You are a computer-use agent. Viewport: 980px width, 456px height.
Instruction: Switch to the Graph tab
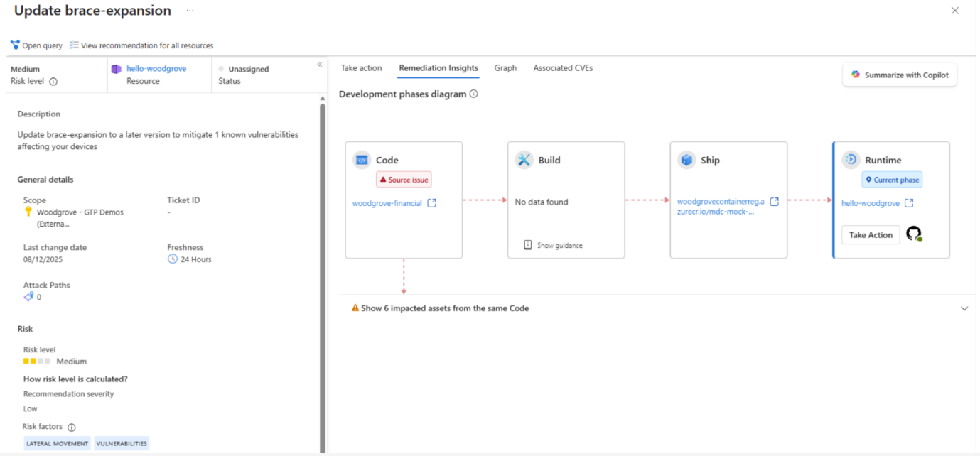[505, 68]
